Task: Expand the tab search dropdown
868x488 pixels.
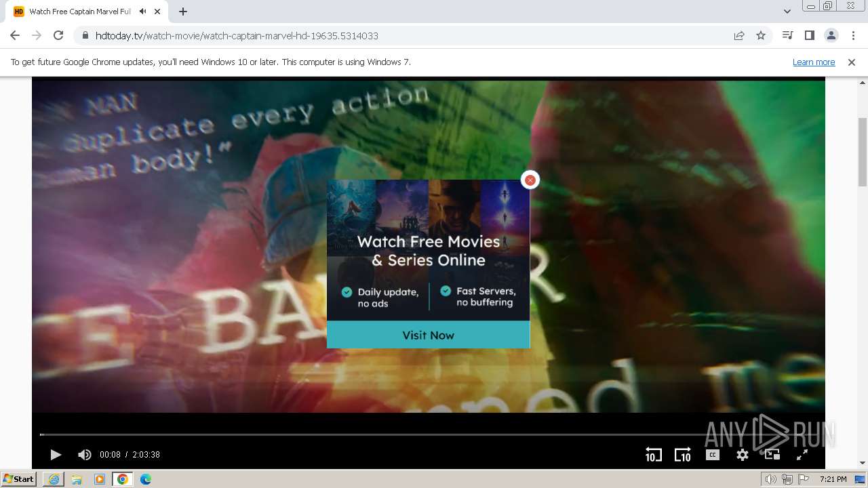Action: coord(787,12)
